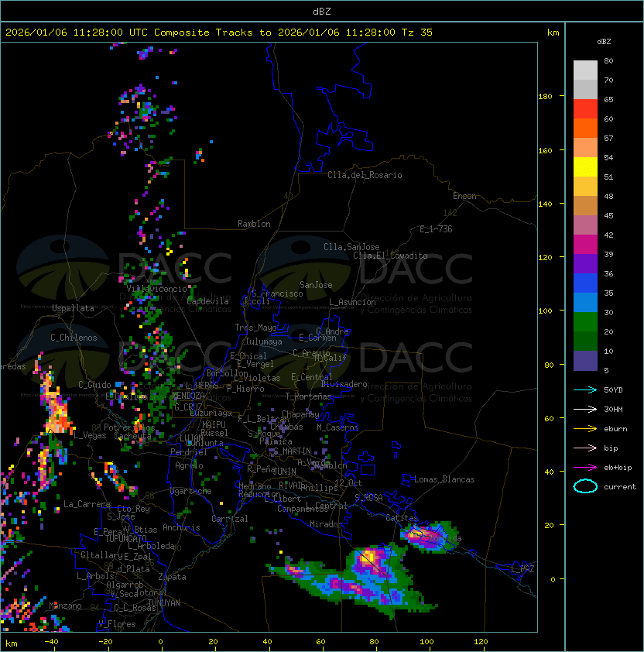Click the 'Tulumaya' map label
Image resolution: width=644 pixels, height=652 pixels.
coord(264,341)
